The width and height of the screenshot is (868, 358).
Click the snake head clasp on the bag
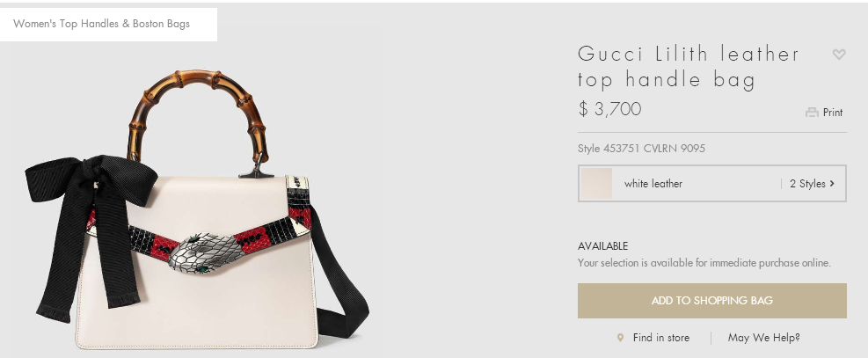coord(206,253)
